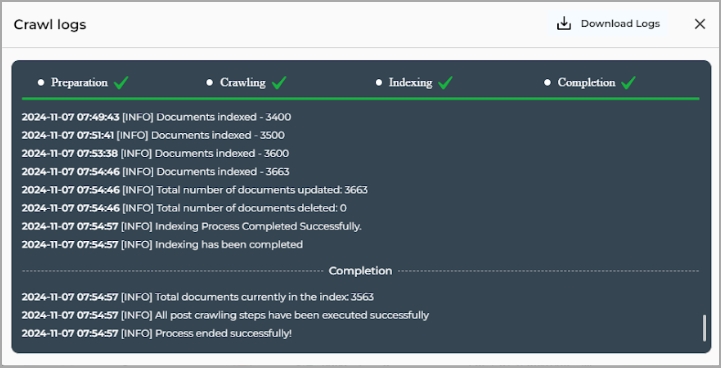
Task: Click the white bullet before Indexing
Action: click(379, 82)
